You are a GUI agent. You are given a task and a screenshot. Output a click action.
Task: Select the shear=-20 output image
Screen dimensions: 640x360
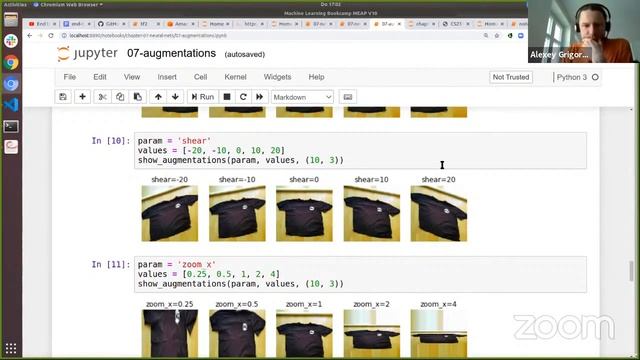click(170, 213)
